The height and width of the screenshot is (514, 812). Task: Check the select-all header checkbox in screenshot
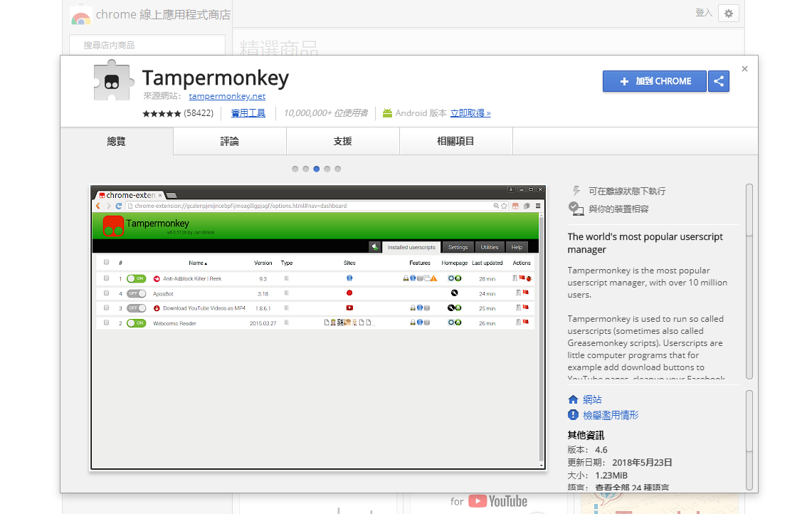(x=107, y=262)
